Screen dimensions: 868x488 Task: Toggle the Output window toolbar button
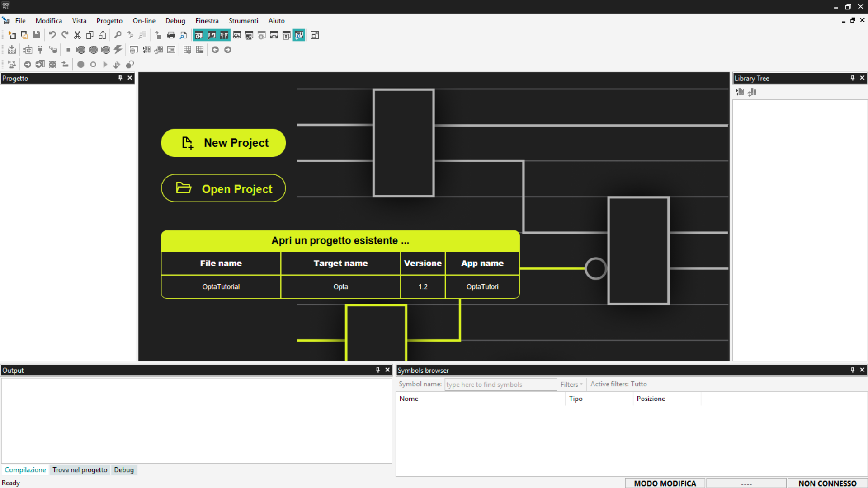pos(212,35)
